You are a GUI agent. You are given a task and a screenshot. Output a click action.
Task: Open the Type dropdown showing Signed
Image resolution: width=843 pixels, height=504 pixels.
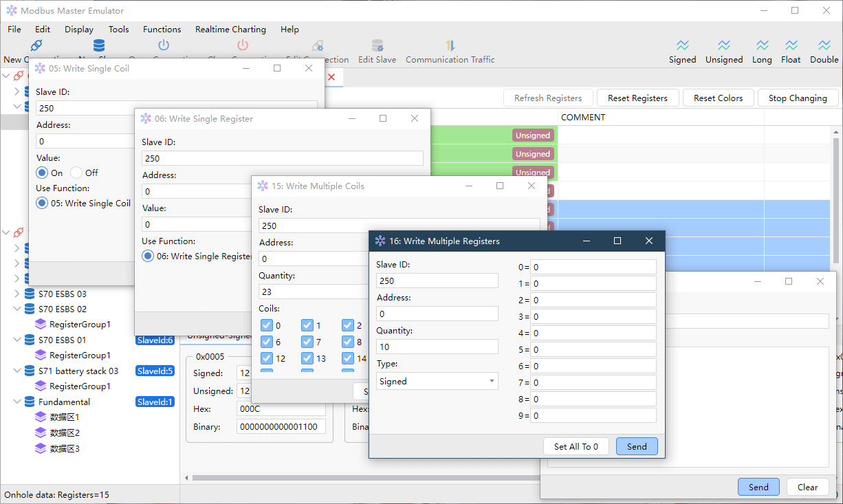[437, 381]
